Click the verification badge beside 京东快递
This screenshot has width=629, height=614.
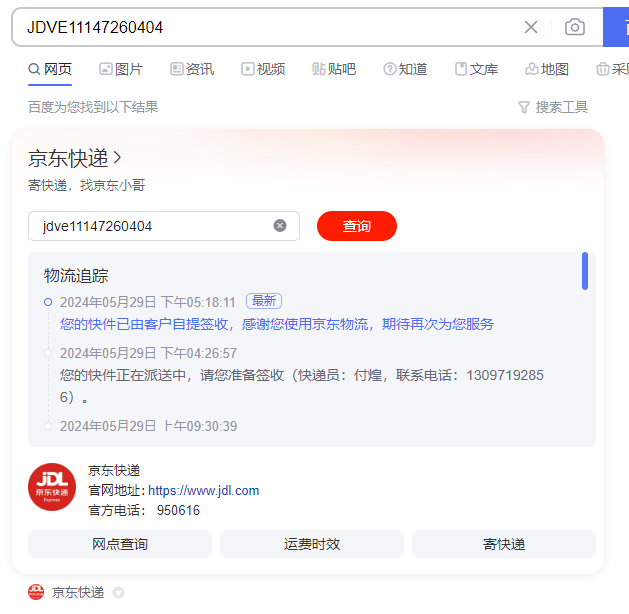click(x=118, y=592)
